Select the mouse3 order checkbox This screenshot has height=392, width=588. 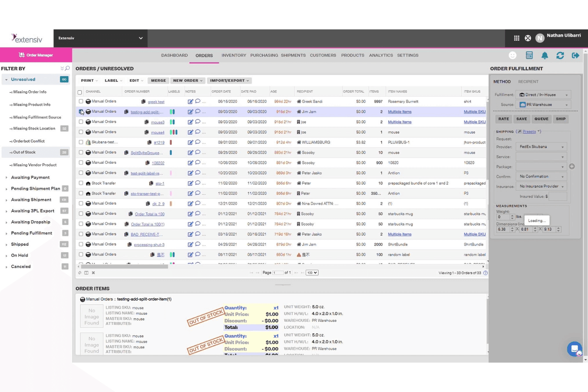coord(81,122)
